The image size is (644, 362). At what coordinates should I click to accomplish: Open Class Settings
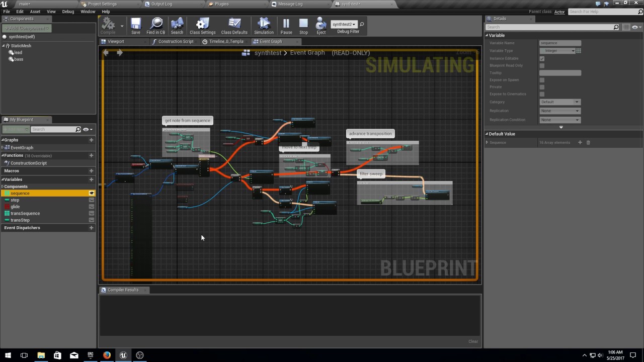pyautogui.click(x=202, y=26)
